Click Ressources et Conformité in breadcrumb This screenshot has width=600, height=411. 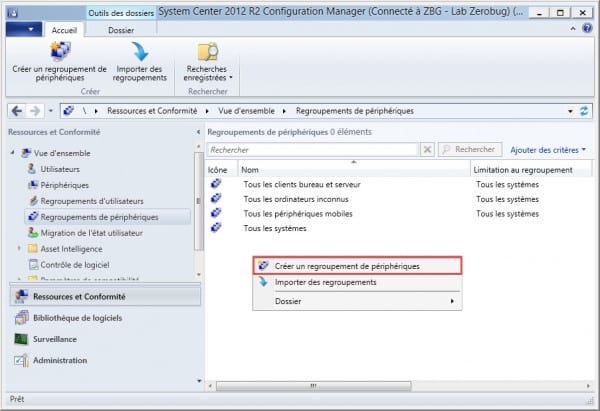152,111
